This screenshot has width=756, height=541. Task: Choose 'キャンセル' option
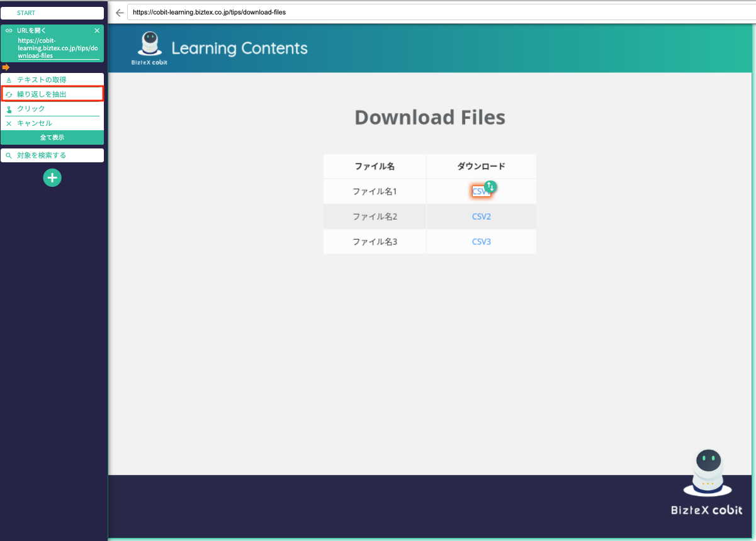52,123
